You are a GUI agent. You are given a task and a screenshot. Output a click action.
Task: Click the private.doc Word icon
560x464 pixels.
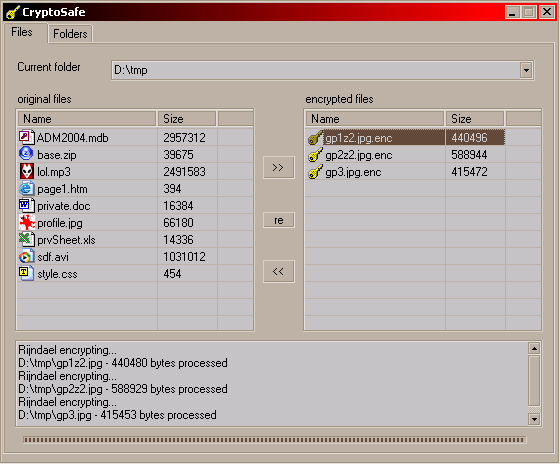26,205
